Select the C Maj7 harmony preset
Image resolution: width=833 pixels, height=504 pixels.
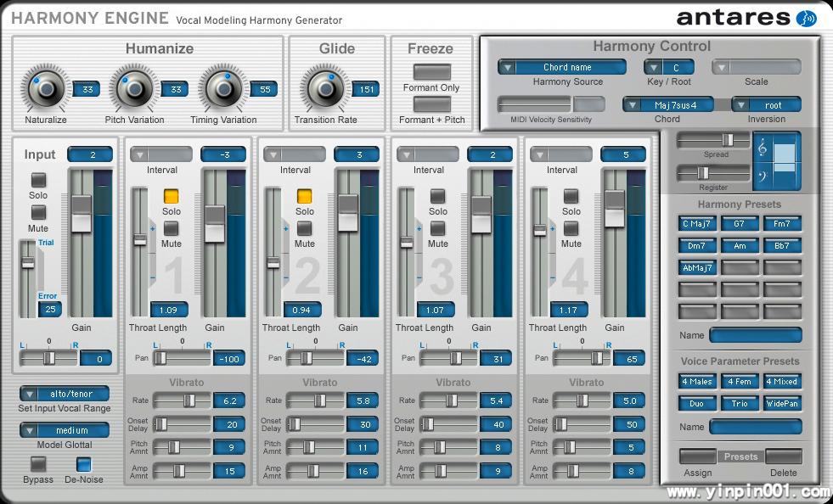tap(696, 224)
